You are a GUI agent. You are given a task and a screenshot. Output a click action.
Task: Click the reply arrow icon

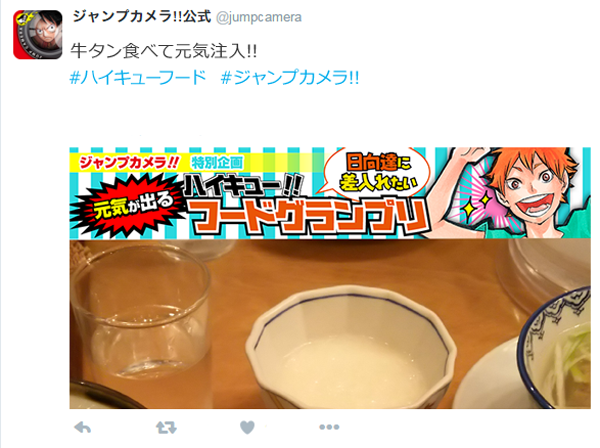[x=83, y=427]
